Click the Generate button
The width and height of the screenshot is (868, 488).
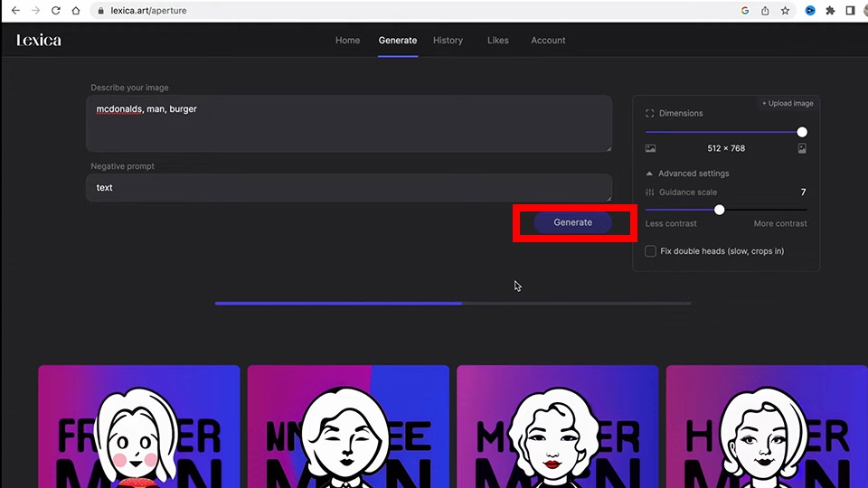pos(573,222)
